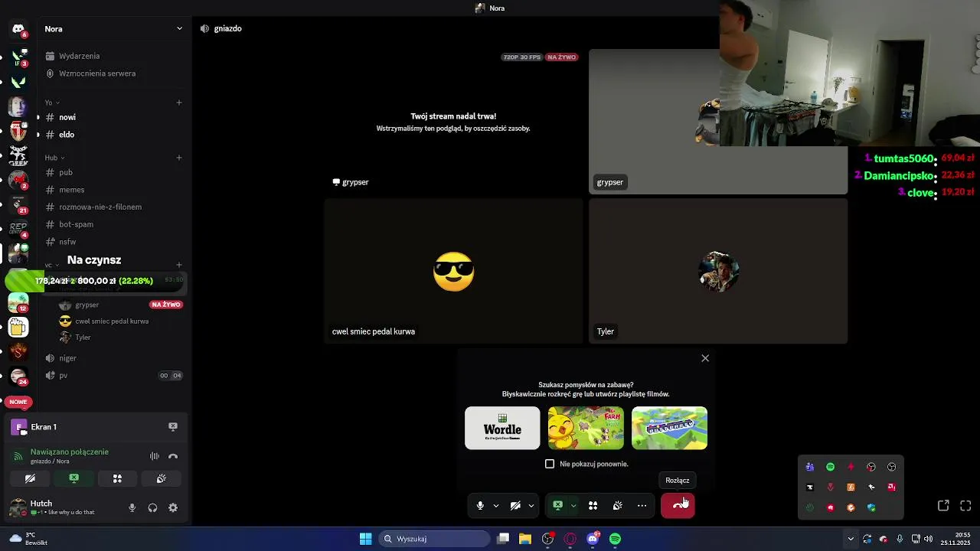The width and height of the screenshot is (980, 551).
Task: Open Opera GX from taskbar
Action: coord(570,539)
